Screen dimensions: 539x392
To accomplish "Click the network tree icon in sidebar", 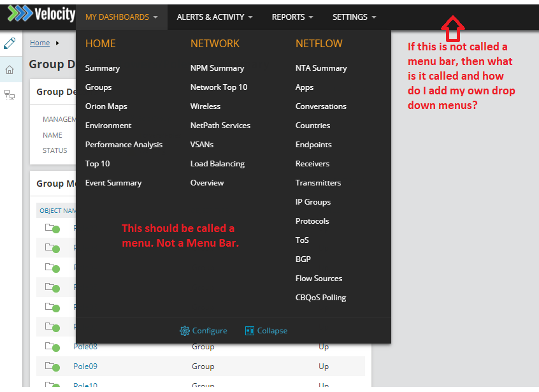I will coord(10,94).
